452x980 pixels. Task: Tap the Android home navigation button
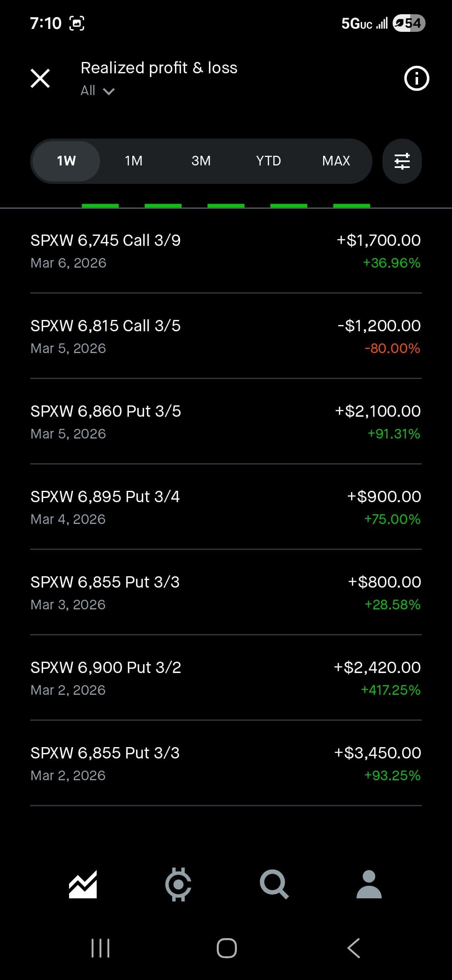[226, 948]
